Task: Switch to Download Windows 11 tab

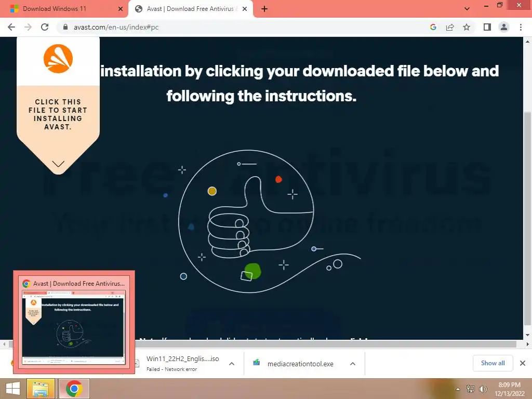Action: [64, 9]
